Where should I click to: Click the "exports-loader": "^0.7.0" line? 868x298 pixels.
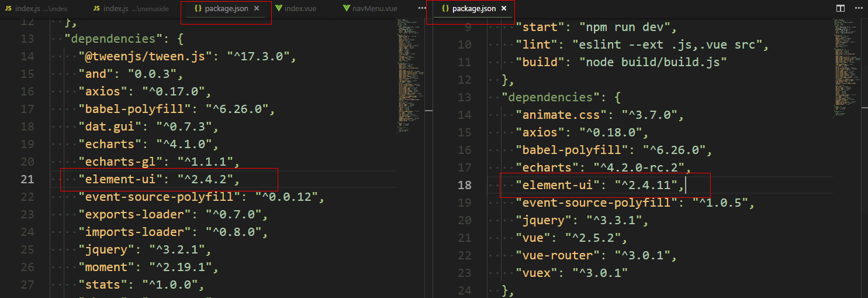click(x=173, y=214)
